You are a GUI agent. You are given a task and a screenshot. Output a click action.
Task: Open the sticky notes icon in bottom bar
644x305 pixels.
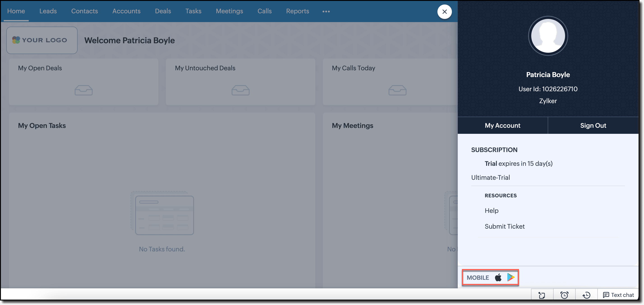[542, 295]
